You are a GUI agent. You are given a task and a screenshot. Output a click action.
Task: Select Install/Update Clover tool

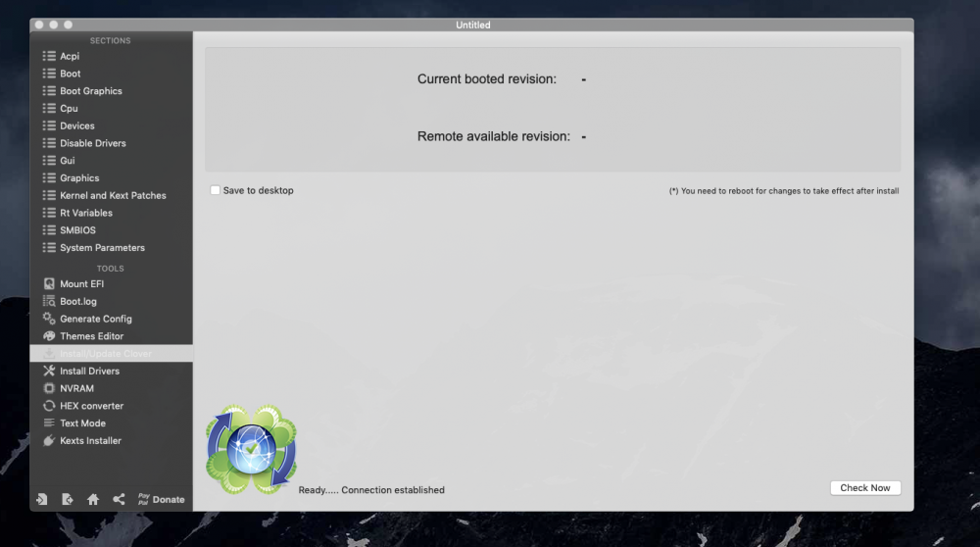pos(112,354)
